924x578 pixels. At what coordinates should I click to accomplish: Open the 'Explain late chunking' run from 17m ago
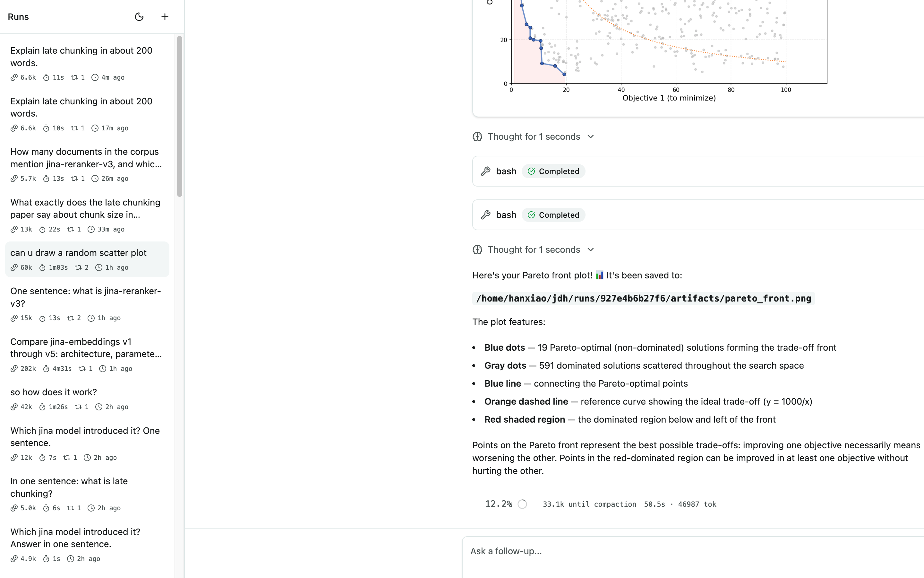pyautogui.click(x=87, y=114)
